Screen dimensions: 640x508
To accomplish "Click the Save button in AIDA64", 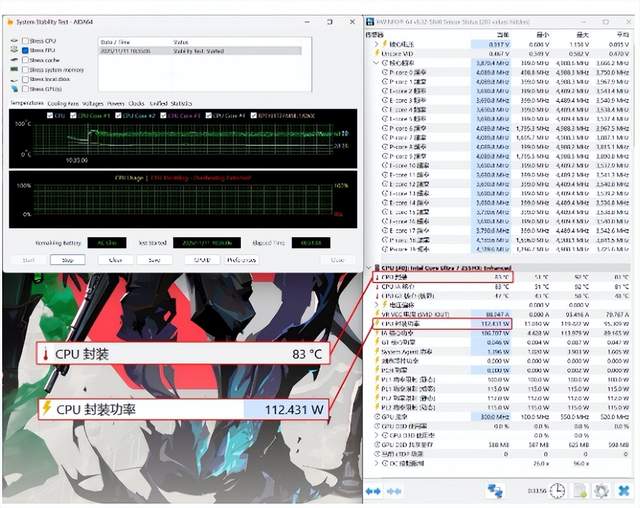I will [154, 260].
